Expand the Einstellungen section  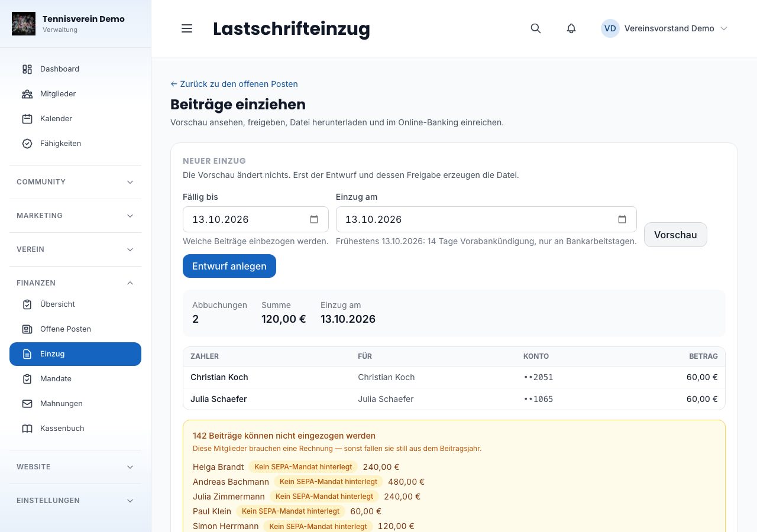point(75,501)
